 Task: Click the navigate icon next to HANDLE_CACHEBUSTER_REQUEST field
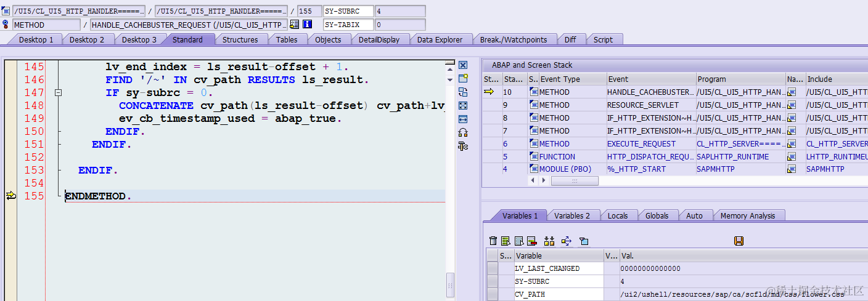pyautogui.click(x=295, y=25)
